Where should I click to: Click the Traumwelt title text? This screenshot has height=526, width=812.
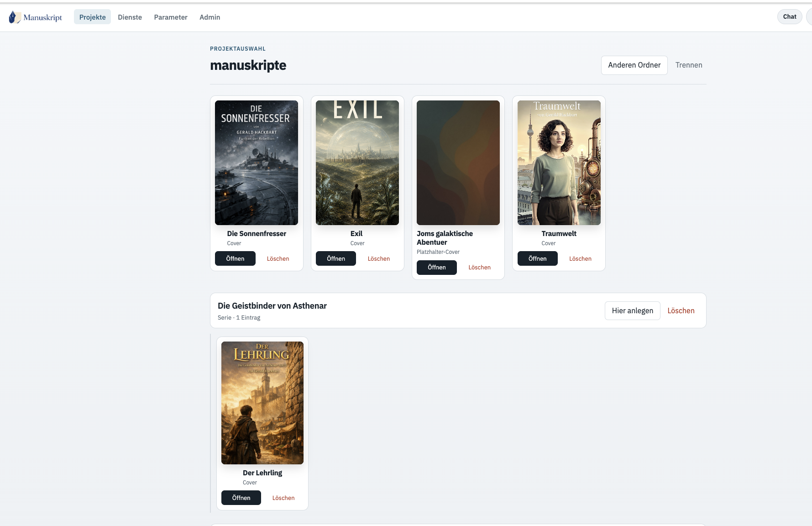559,233
